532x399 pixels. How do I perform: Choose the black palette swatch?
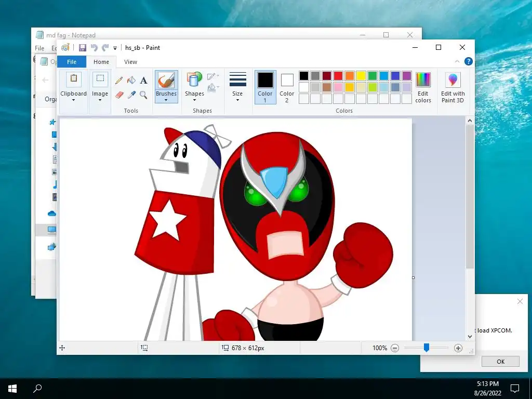304,76
